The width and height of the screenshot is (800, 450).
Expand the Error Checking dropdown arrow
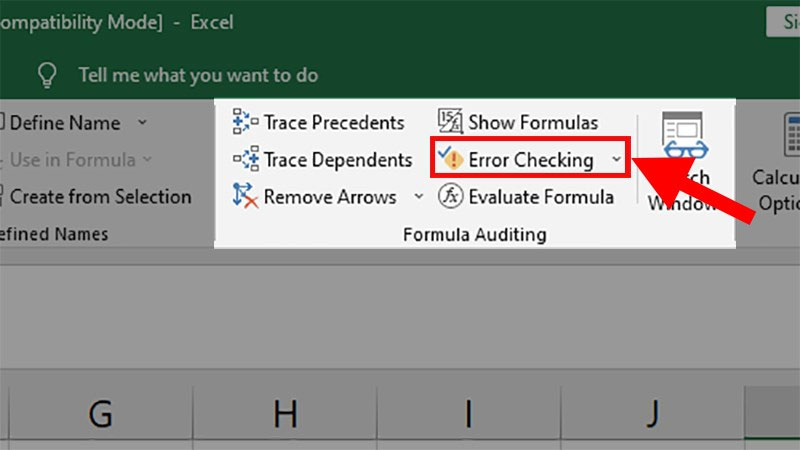tap(616, 160)
